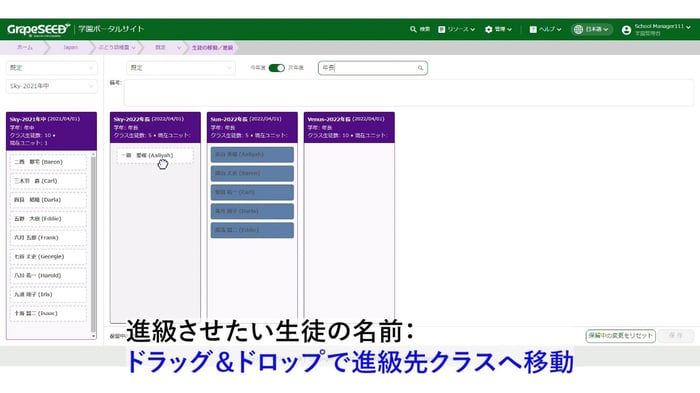The width and height of the screenshot is (700, 393).
Task: Open the top-left school dropdown
Action: coord(52,67)
